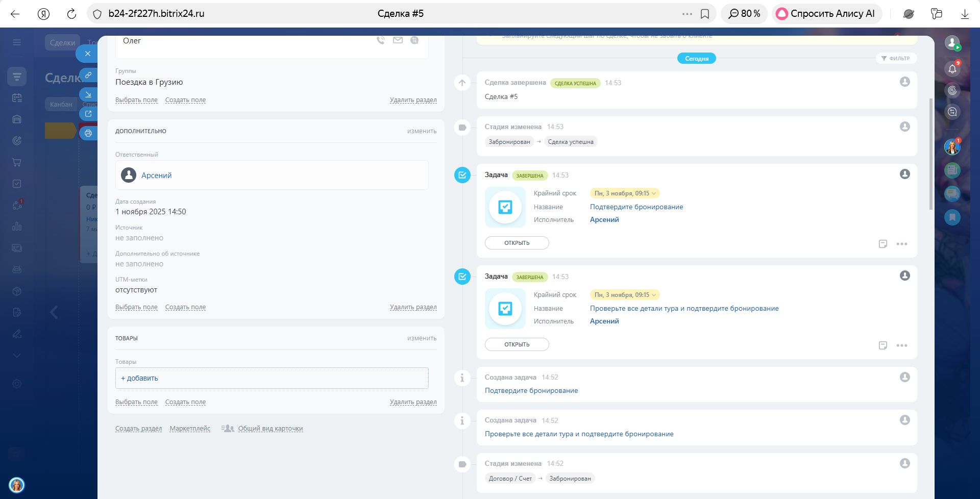Reload the page with the browser refresh icon
This screenshot has width=980, height=499.
tap(71, 14)
